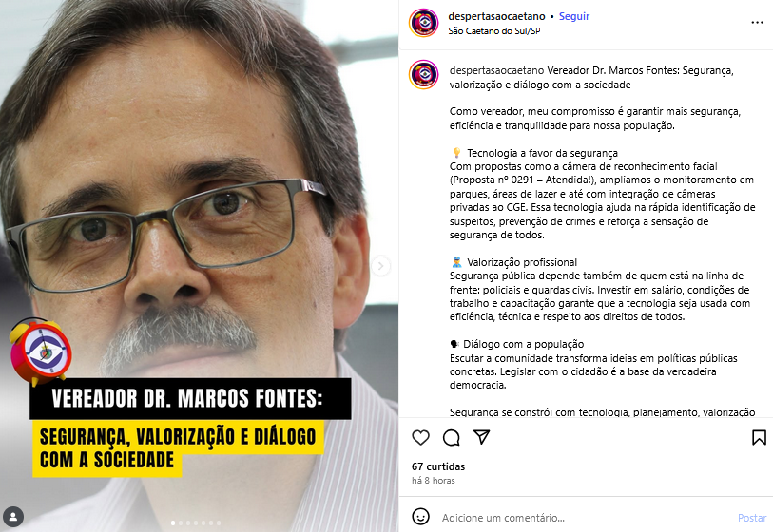Click the caption author avatar
The height and width of the screenshot is (532, 773).
click(423, 74)
